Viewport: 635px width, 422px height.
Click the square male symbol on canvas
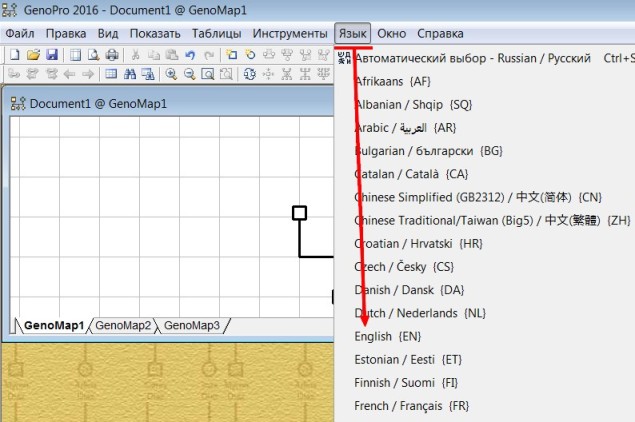point(299,212)
